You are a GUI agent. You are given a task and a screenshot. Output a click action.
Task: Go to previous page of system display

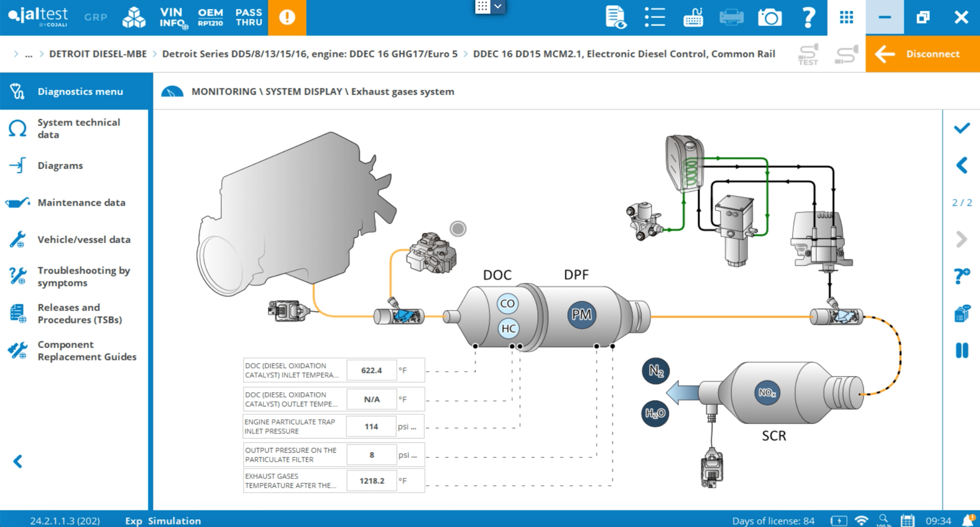tap(961, 166)
